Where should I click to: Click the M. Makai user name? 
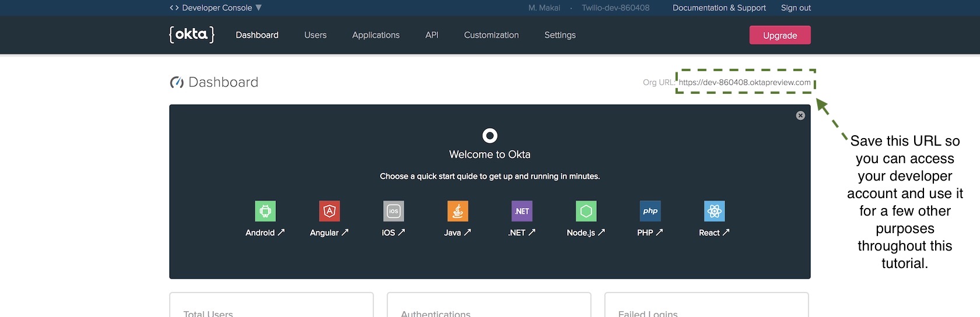[544, 8]
